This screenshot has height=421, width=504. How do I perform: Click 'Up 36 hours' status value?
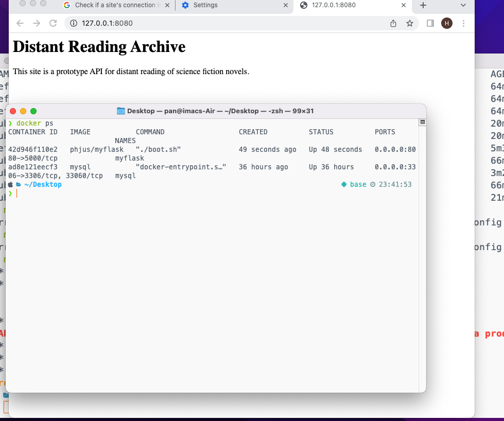pos(331,167)
